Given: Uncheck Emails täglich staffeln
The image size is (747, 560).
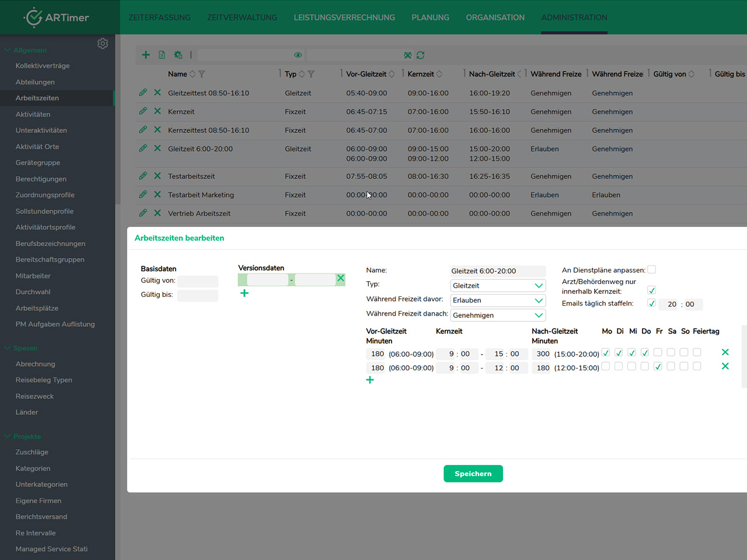Looking at the screenshot, I should click(x=652, y=303).
